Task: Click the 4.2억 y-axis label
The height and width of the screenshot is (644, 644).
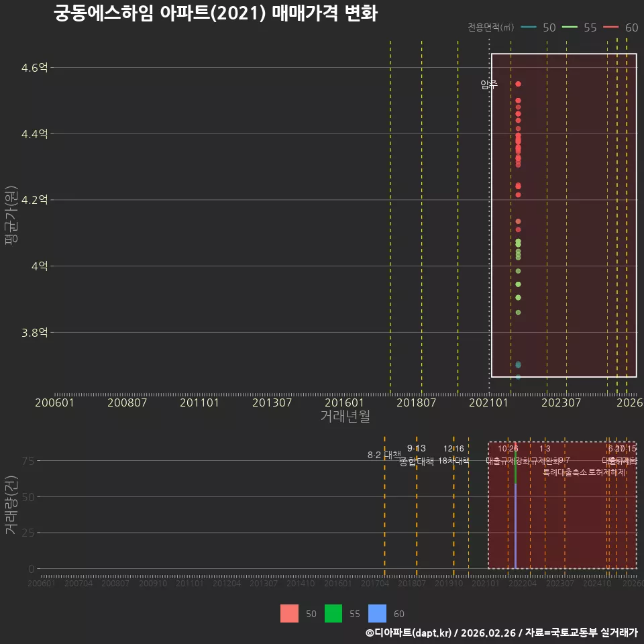Action: coord(34,200)
